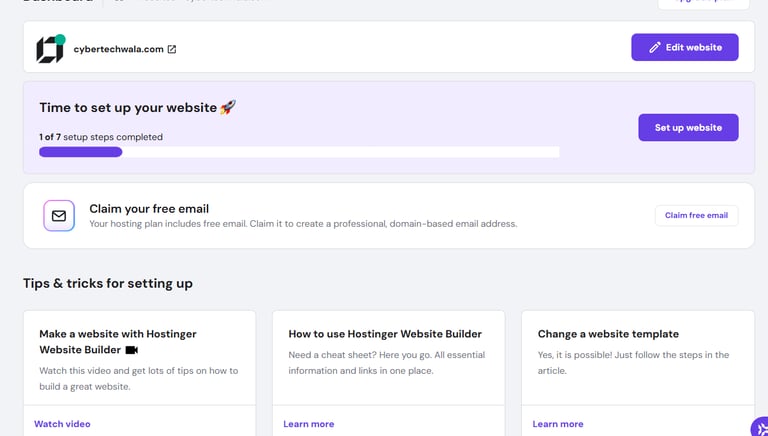Click the cybertechwala site logo icon
Image resolution: width=768 pixels, height=436 pixels.
pos(50,48)
